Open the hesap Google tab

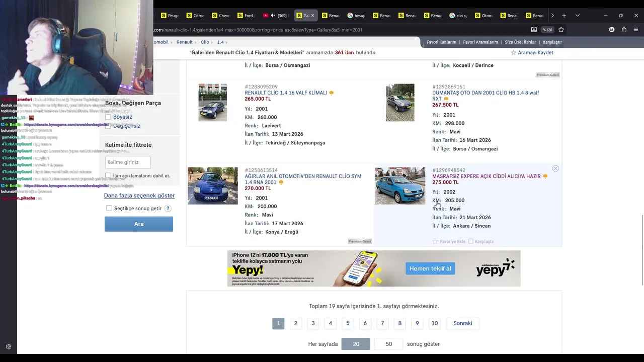click(356, 16)
